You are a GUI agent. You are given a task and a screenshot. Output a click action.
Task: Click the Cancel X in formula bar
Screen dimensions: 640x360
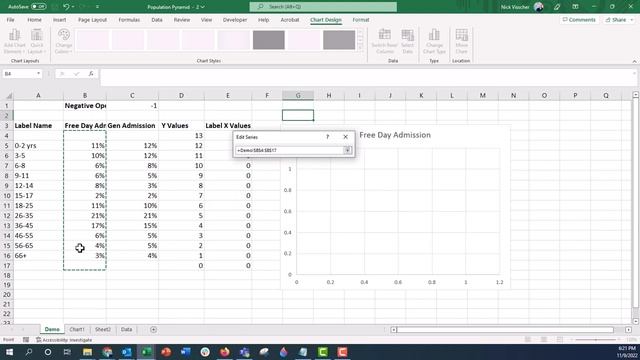(62, 74)
